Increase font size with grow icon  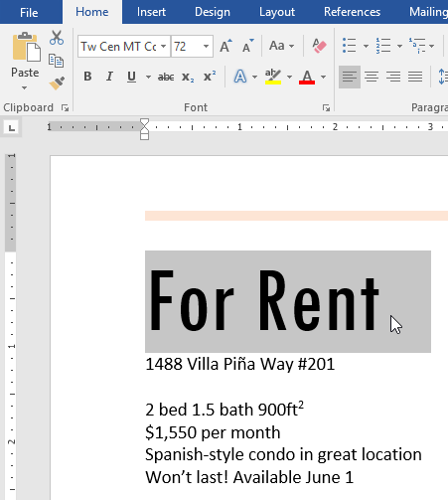tap(226, 46)
